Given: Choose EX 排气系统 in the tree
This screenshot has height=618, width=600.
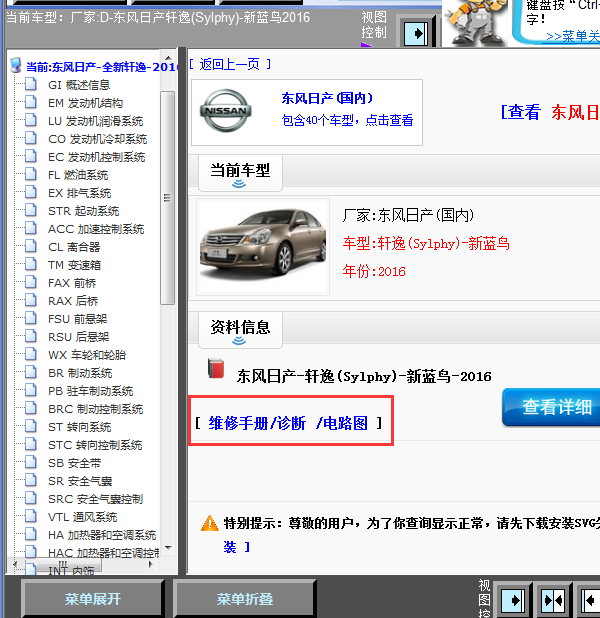Looking at the screenshot, I should (x=80, y=193).
